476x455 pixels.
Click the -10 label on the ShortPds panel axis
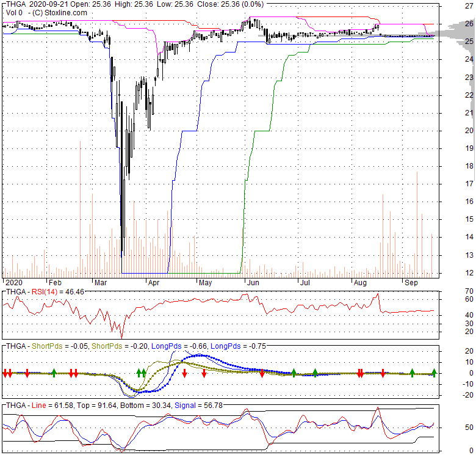(x=468, y=384)
